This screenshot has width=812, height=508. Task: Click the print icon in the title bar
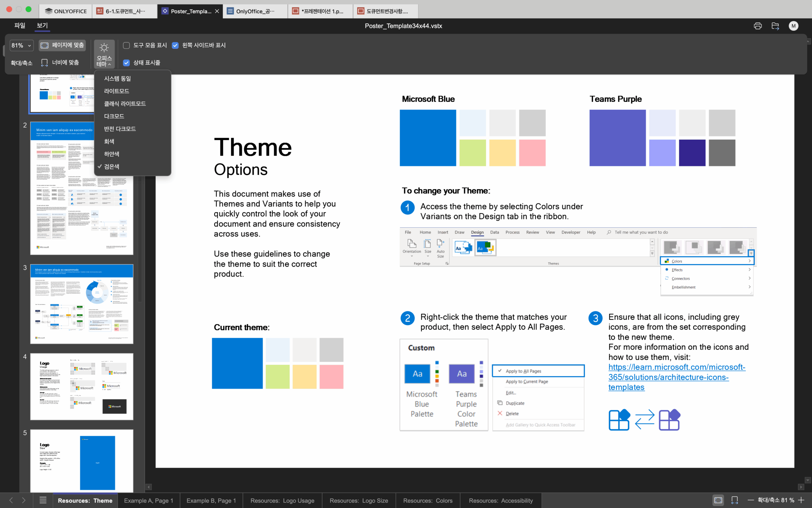pos(758,26)
